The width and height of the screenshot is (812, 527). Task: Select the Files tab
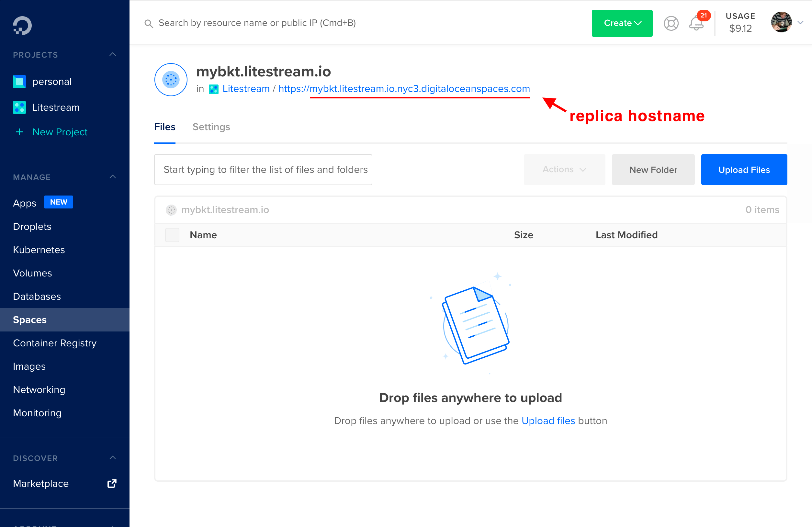164,127
